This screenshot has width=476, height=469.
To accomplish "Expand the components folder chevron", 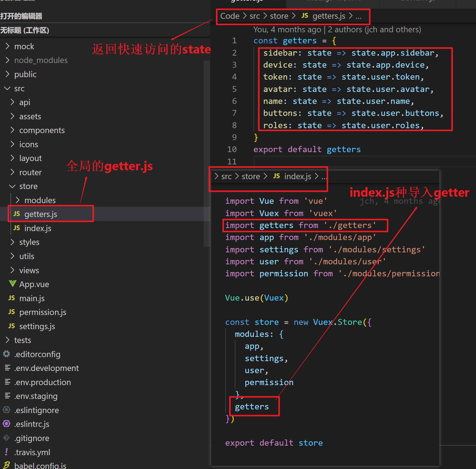I will [12, 130].
